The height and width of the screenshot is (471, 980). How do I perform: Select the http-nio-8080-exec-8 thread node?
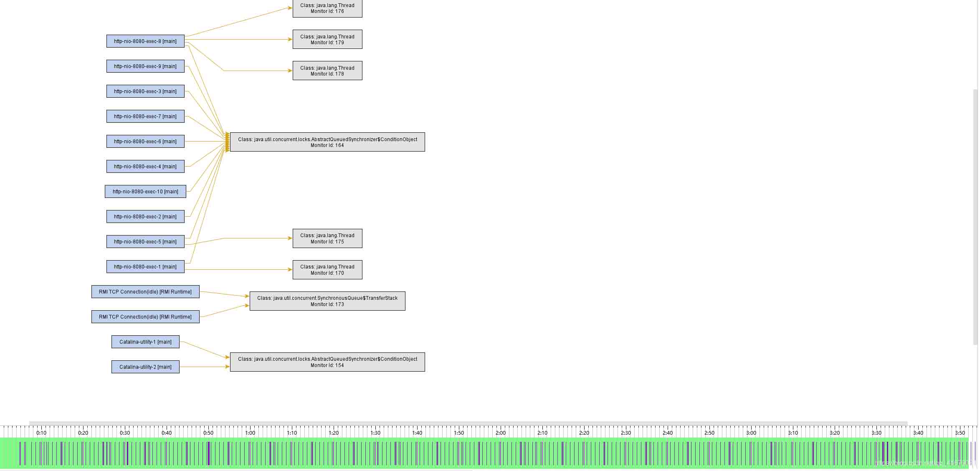pyautogui.click(x=145, y=41)
